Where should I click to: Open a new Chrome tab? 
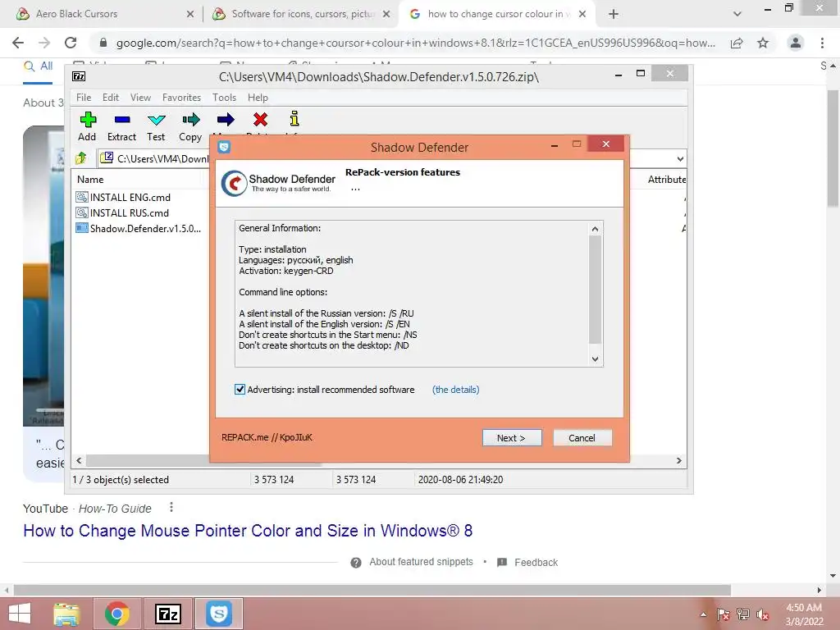(x=614, y=14)
